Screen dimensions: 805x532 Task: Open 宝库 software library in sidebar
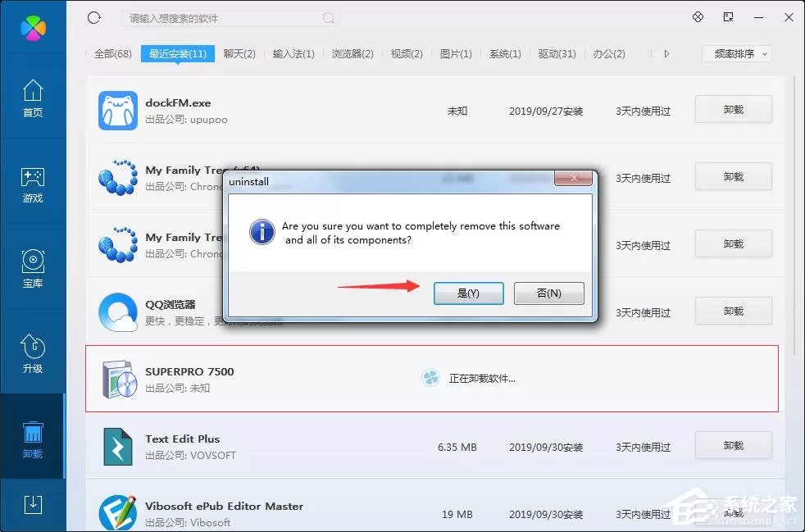(33, 269)
